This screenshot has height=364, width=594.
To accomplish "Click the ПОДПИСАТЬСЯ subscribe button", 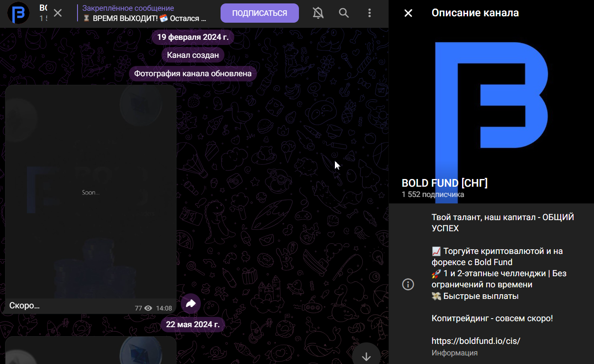I will click(x=260, y=13).
